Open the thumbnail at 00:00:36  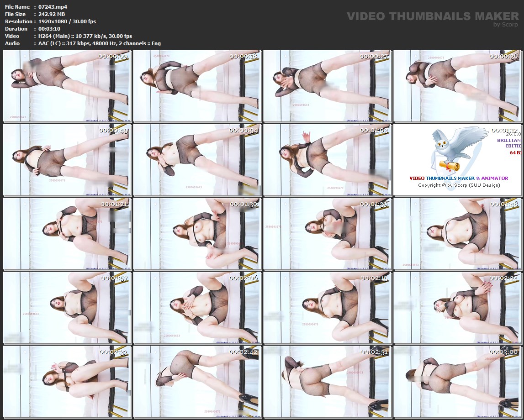click(457, 86)
